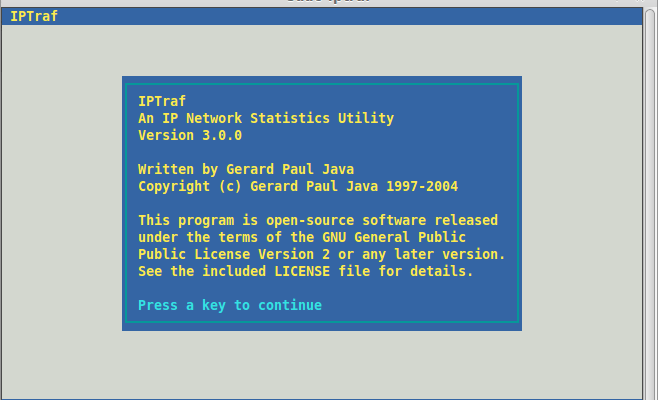
Task: Click the "See the included LICENSE file" line
Action: pyautogui.click(x=306, y=272)
